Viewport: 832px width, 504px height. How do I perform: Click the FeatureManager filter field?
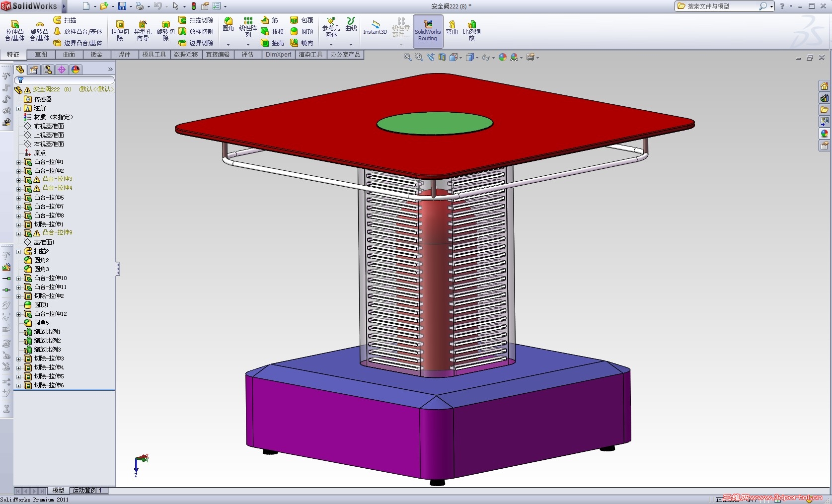65,80
